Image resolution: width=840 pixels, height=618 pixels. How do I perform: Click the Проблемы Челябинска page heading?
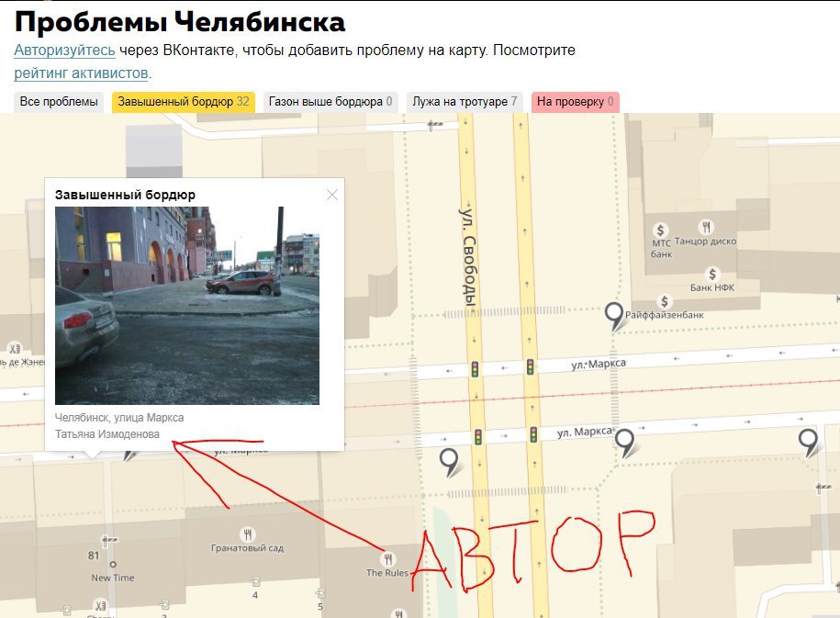[179, 23]
